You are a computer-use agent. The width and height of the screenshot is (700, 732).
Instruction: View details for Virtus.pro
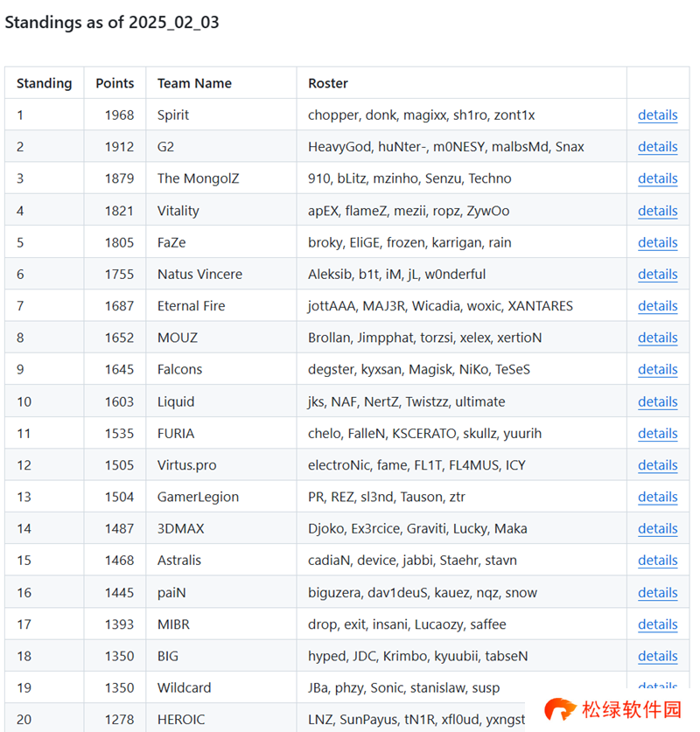point(657,465)
